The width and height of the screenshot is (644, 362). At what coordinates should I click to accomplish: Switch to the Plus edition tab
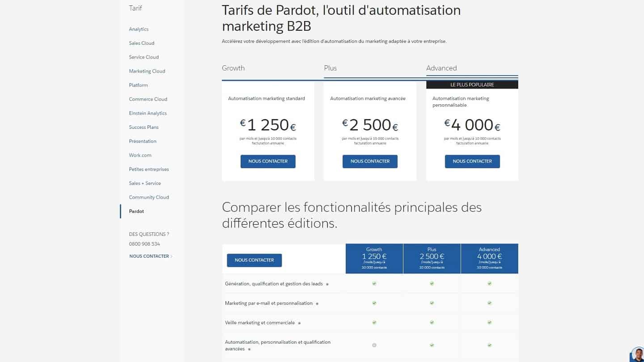pyautogui.click(x=330, y=68)
